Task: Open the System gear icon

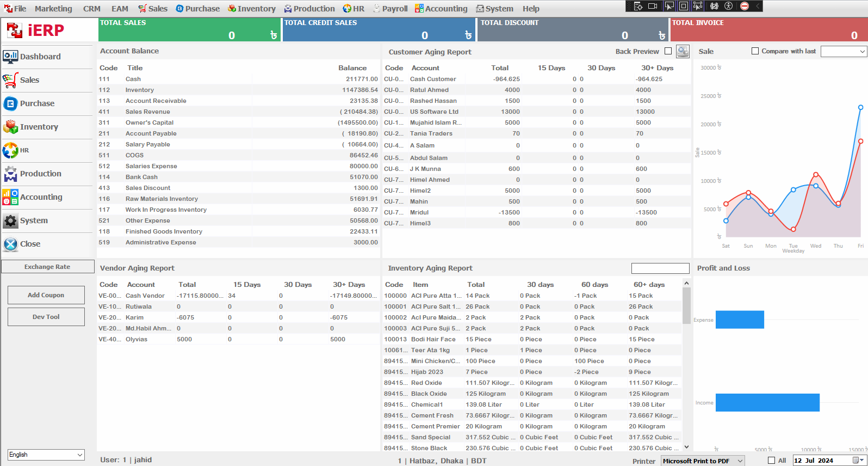Action: [10, 220]
